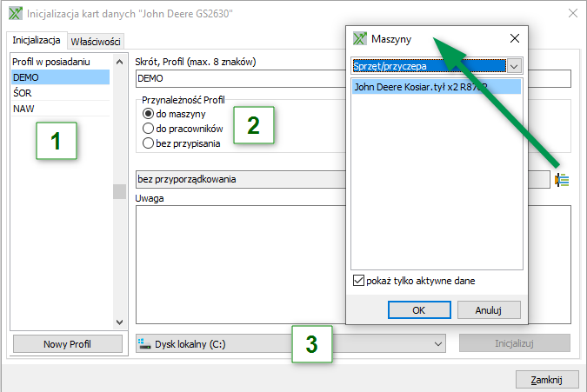The image size is (587, 392).
Task: Close the Maszyny dialog window
Action: tap(515, 38)
